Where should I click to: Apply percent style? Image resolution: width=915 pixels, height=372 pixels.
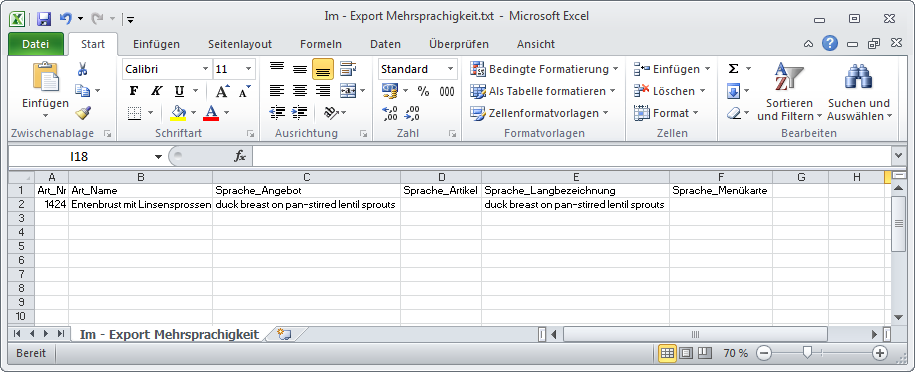click(424, 91)
